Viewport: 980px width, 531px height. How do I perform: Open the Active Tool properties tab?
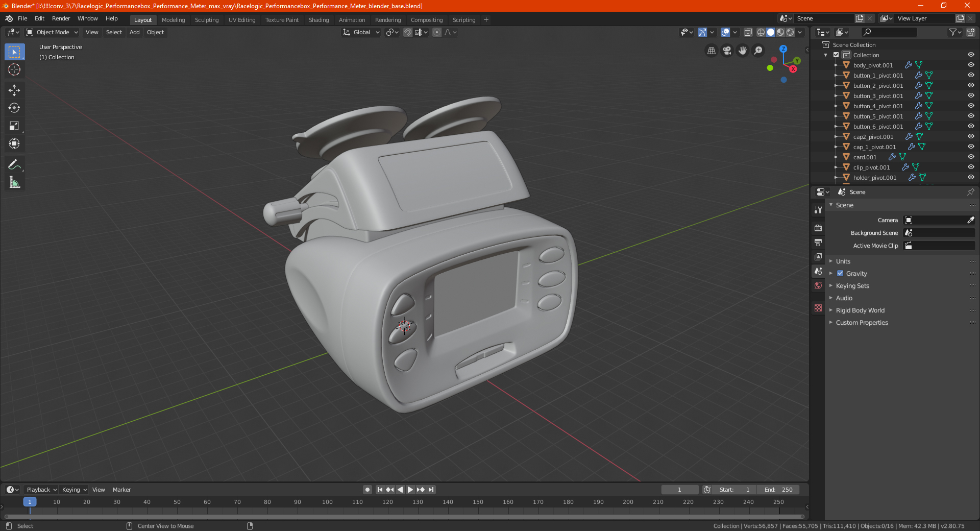pyautogui.click(x=818, y=210)
